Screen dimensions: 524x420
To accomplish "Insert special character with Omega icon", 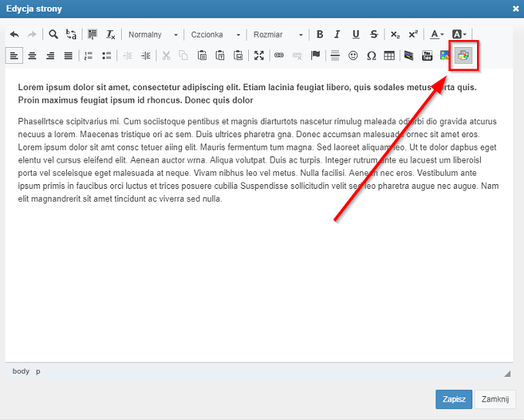I will 371,55.
